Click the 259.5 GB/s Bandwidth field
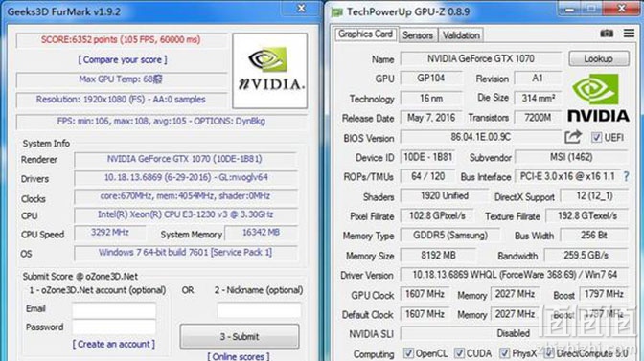The width and height of the screenshot is (644, 361). (586, 256)
